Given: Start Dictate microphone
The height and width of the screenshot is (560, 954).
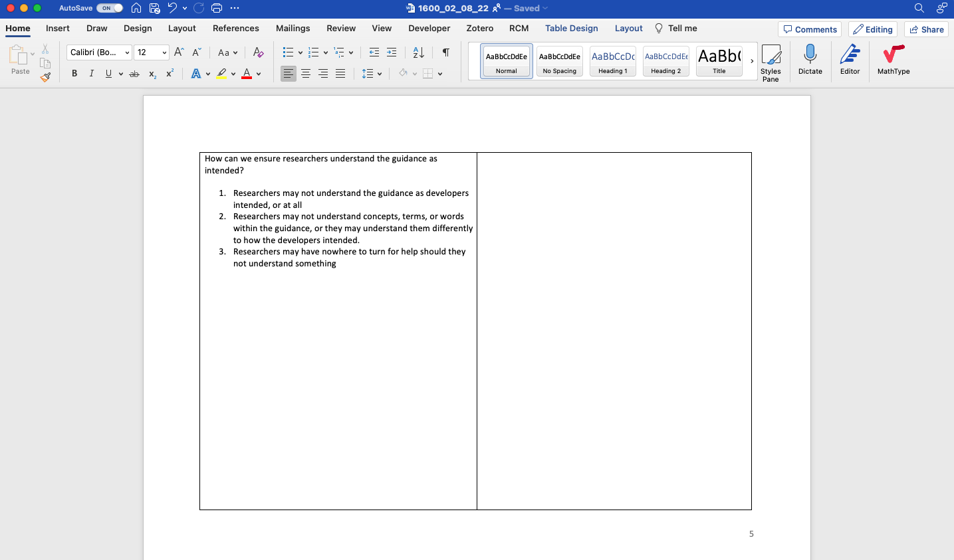Looking at the screenshot, I should coord(810,60).
